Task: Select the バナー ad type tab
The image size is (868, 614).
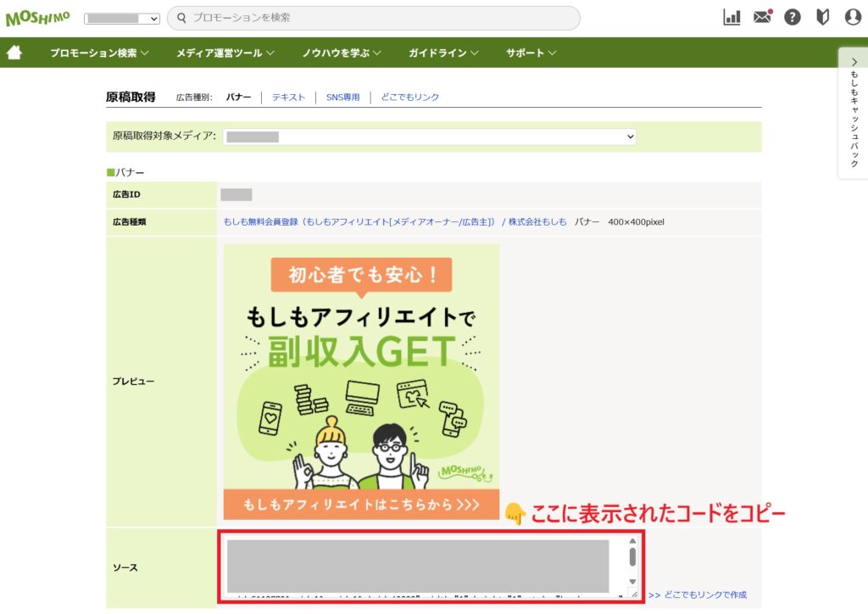Action: (238, 97)
